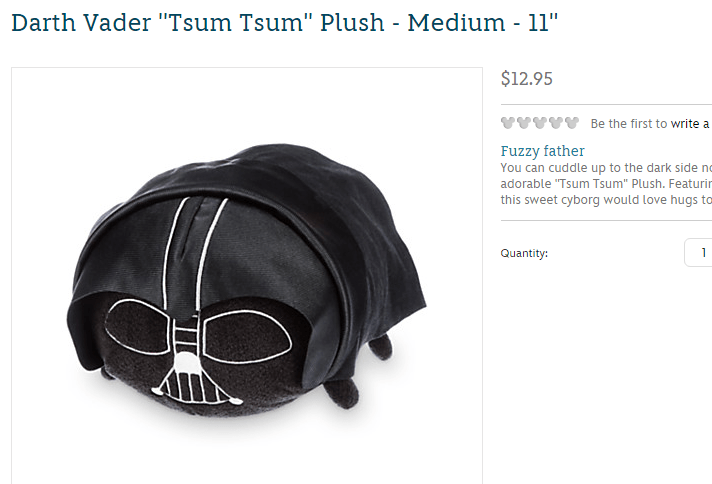Click the 'Fuzzy father' heading
The height and width of the screenshot is (484, 712).
coord(543,151)
